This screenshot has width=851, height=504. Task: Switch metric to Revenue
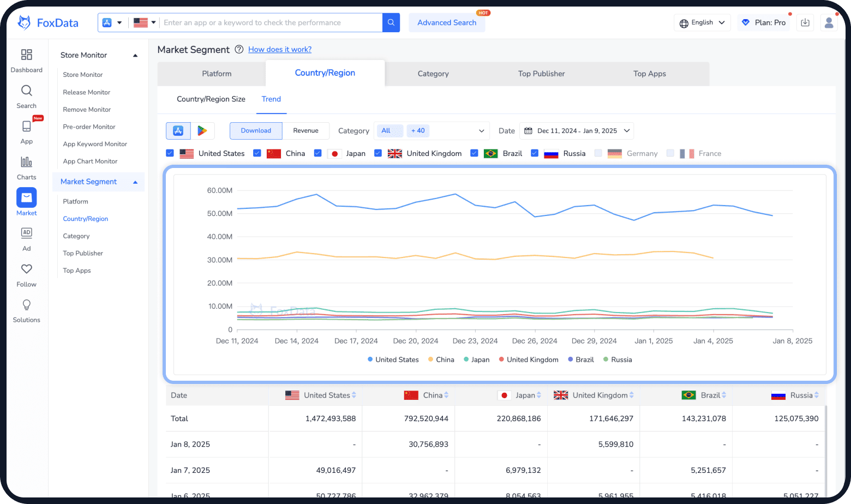tap(305, 131)
